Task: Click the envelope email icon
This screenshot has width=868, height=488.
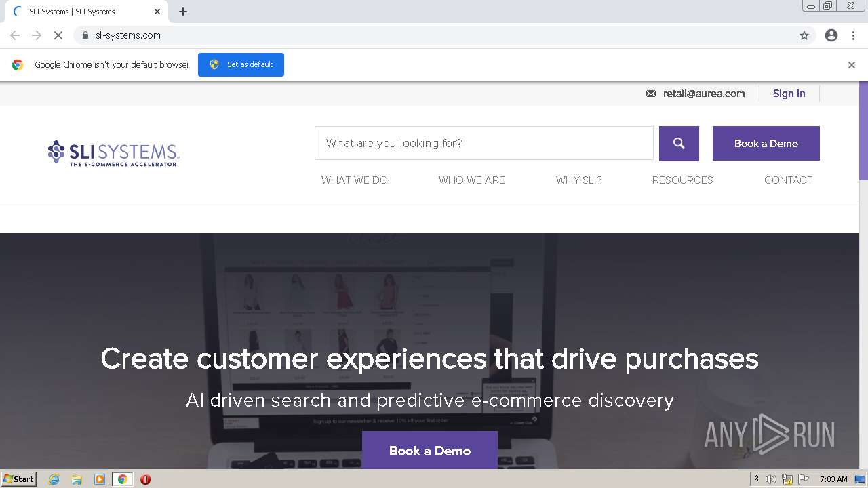Action: click(x=651, y=94)
